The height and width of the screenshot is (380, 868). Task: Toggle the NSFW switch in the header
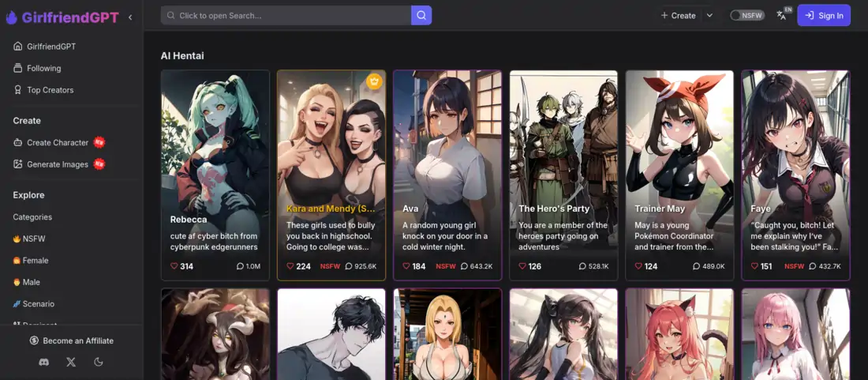click(x=746, y=16)
